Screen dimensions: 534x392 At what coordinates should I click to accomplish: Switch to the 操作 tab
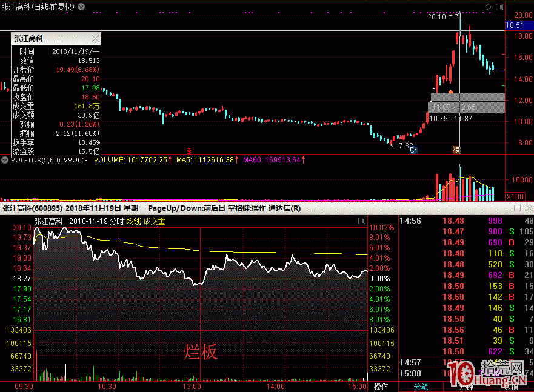pyautogui.click(x=381, y=387)
